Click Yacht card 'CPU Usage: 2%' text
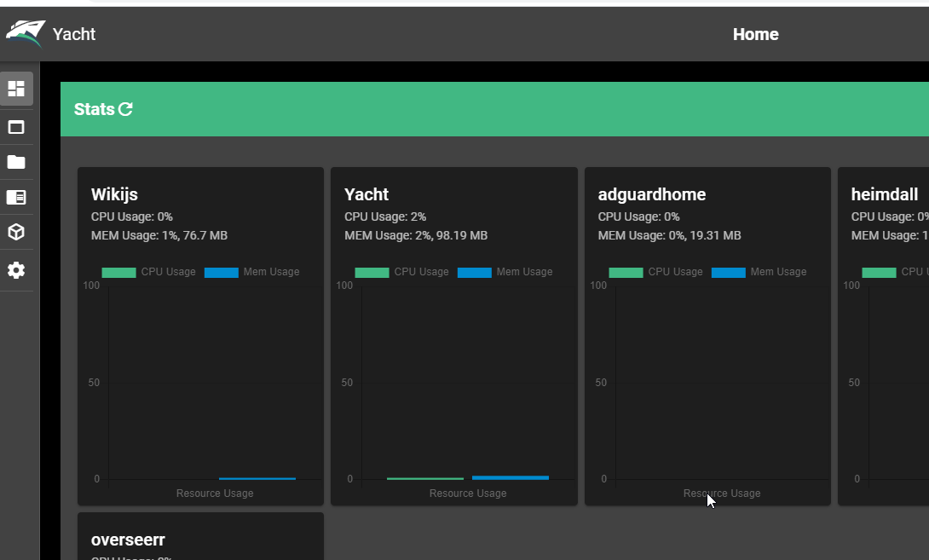The image size is (929, 560). click(385, 216)
